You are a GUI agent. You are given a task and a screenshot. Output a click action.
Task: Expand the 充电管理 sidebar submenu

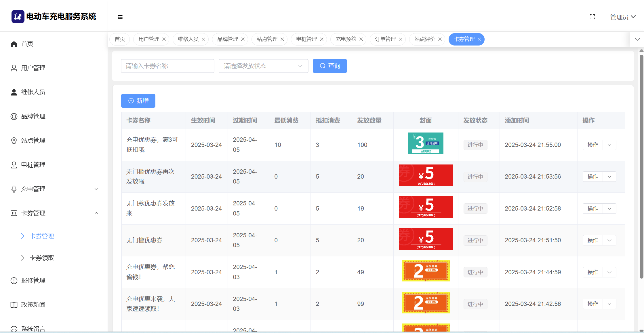click(96, 189)
